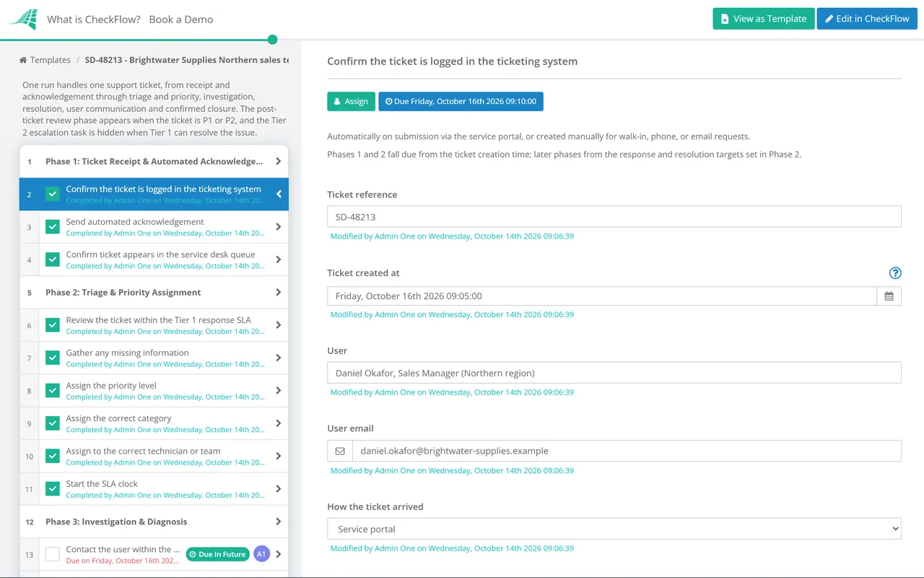The height and width of the screenshot is (578, 924).
Task: Uncheck Review the ticket within Tier 1 SLA
Action: click(x=53, y=325)
